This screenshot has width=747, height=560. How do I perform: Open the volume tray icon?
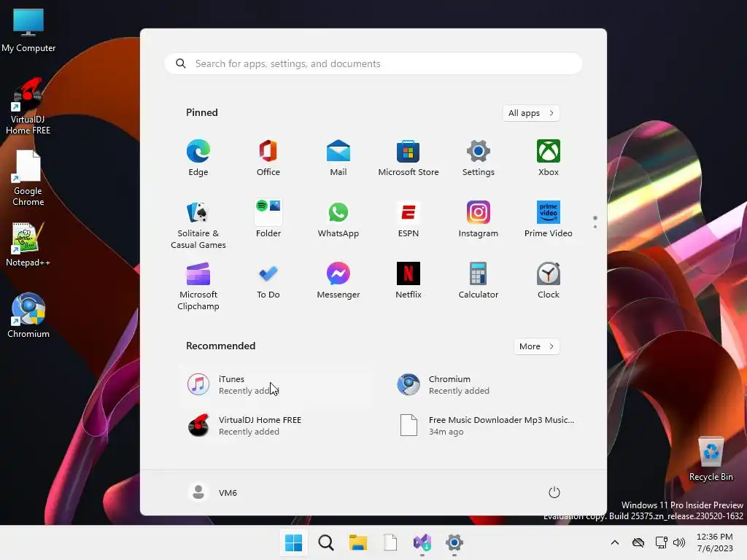click(x=679, y=542)
